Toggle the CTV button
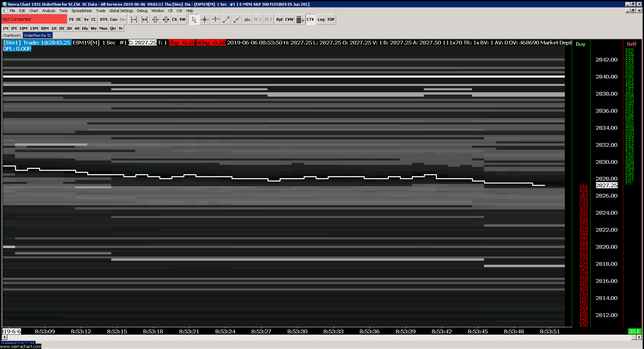The image size is (644, 349). point(310,19)
